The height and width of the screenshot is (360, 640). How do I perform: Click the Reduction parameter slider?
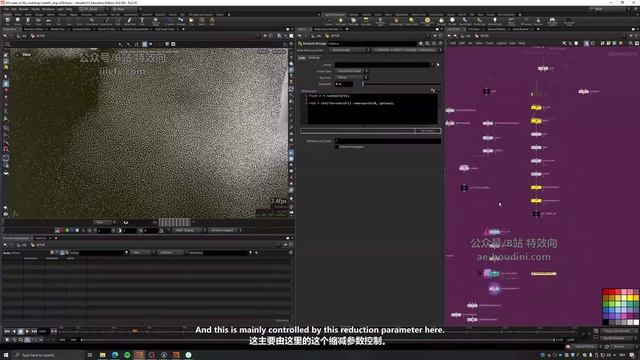pos(401,84)
